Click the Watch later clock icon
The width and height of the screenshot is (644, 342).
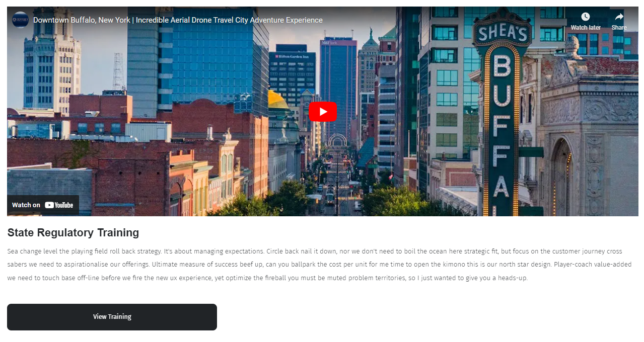click(x=585, y=17)
